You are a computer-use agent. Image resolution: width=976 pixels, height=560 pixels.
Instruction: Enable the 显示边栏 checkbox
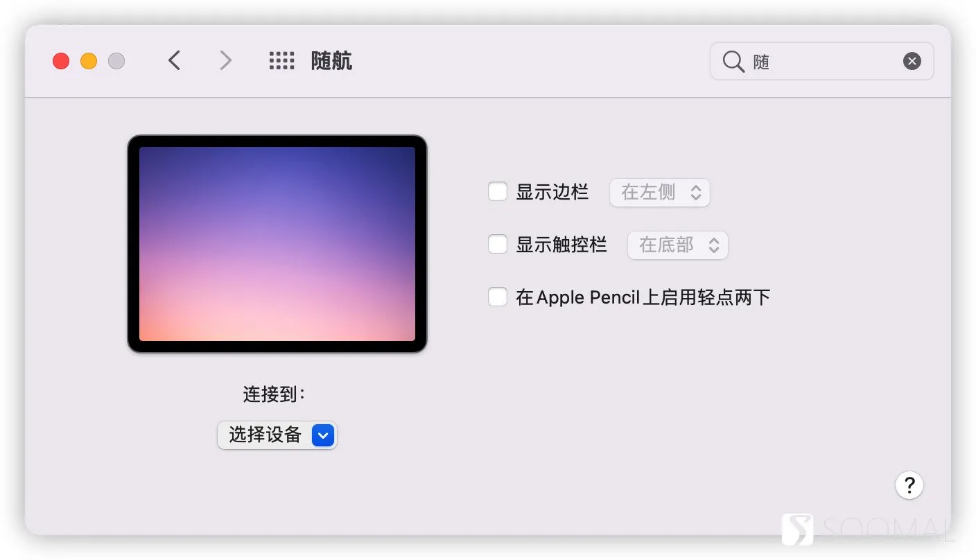[x=498, y=191]
